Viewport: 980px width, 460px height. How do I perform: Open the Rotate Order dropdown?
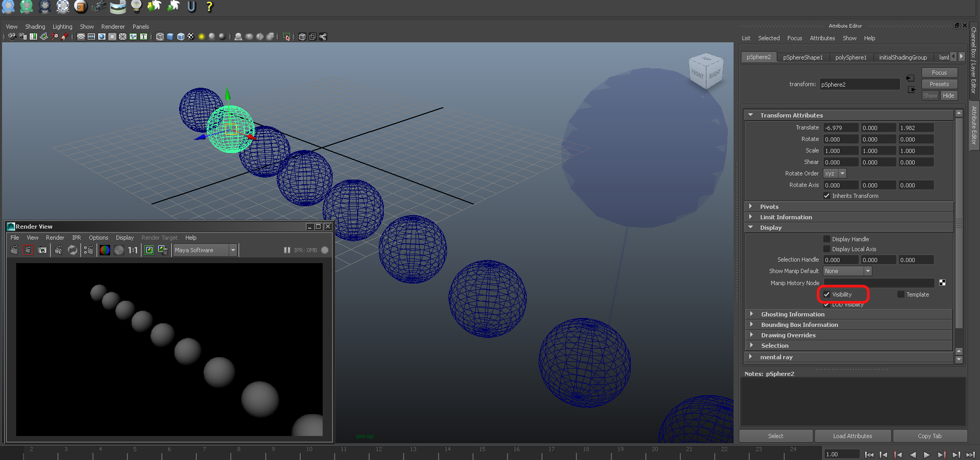click(x=834, y=173)
